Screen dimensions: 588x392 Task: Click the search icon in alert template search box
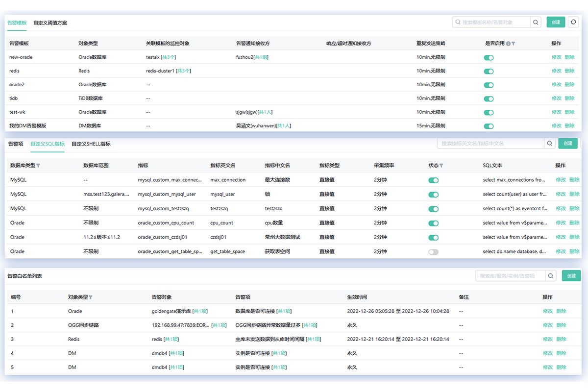click(536, 22)
